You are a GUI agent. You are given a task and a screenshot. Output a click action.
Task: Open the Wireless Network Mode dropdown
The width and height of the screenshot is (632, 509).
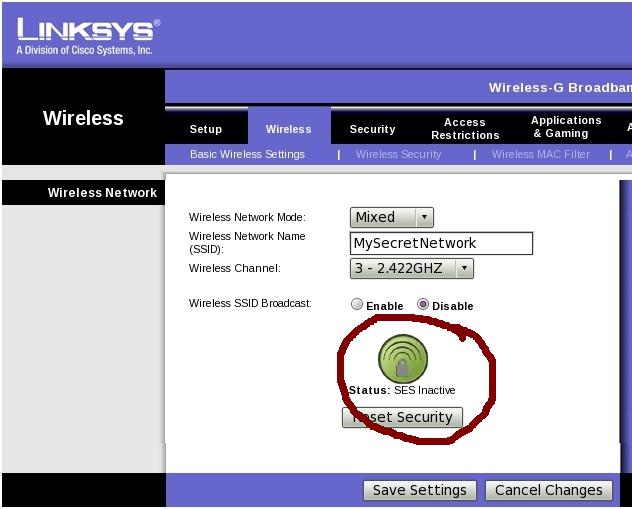pyautogui.click(x=392, y=217)
